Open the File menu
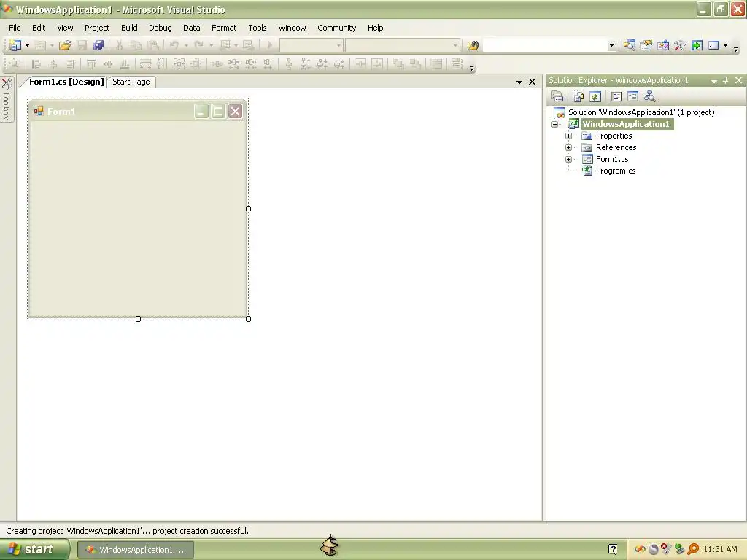 point(15,28)
